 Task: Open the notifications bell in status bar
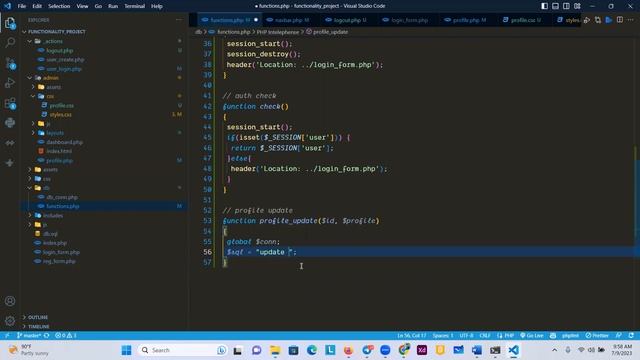pos(631,336)
